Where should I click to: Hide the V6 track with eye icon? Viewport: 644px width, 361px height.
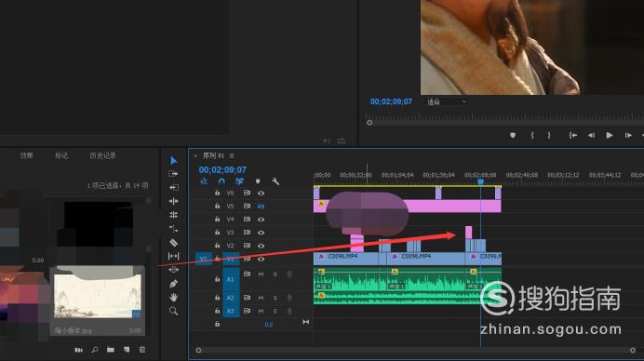[261, 193]
